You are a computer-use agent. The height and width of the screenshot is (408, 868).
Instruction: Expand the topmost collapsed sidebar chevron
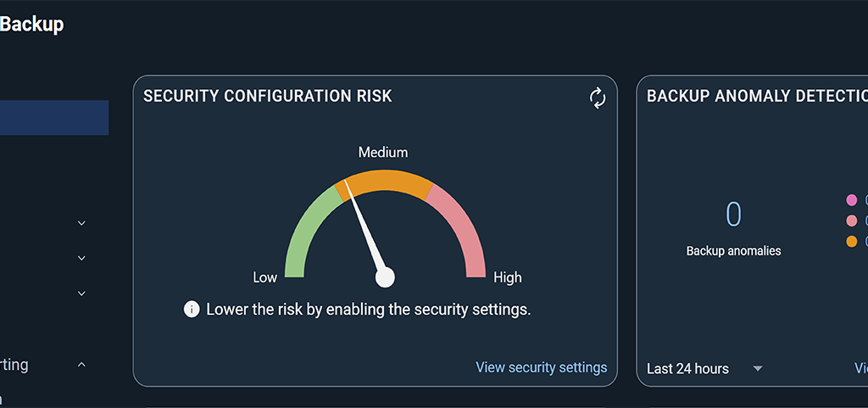point(81,223)
